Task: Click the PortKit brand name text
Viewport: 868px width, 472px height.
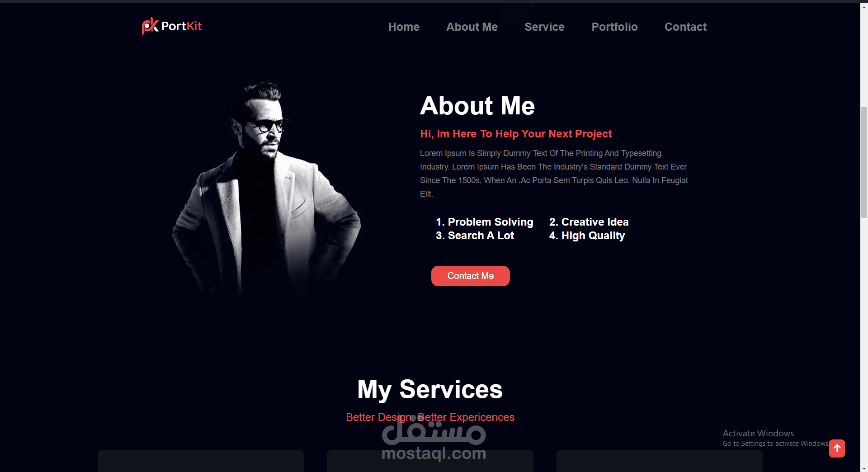Action: coord(182,26)
